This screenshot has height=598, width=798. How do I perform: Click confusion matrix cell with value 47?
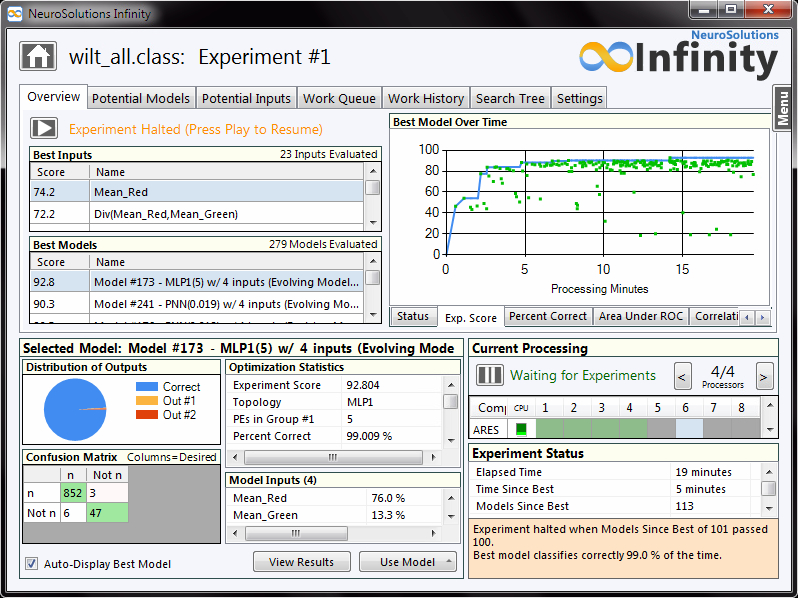(107, 512)
